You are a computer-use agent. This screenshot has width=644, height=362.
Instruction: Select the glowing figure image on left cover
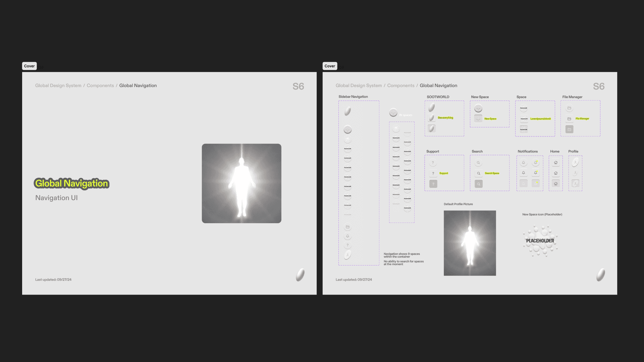tap(241, 183)
